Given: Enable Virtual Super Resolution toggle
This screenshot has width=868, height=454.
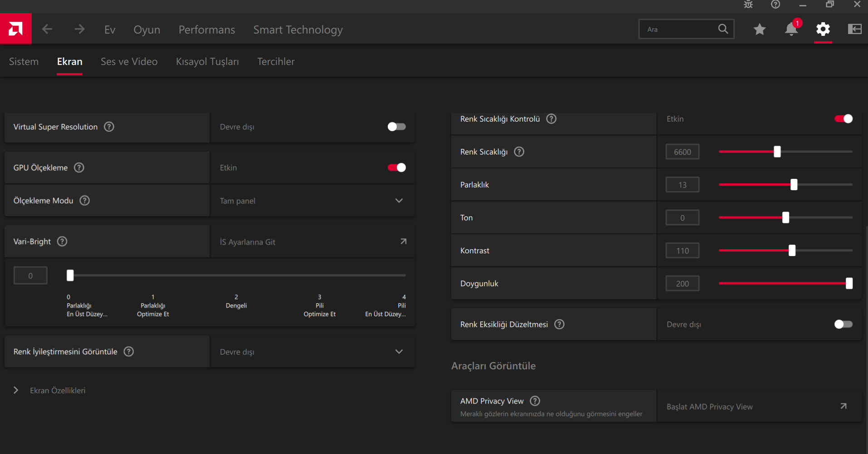Looking at the screenshot, I should 396,127.
